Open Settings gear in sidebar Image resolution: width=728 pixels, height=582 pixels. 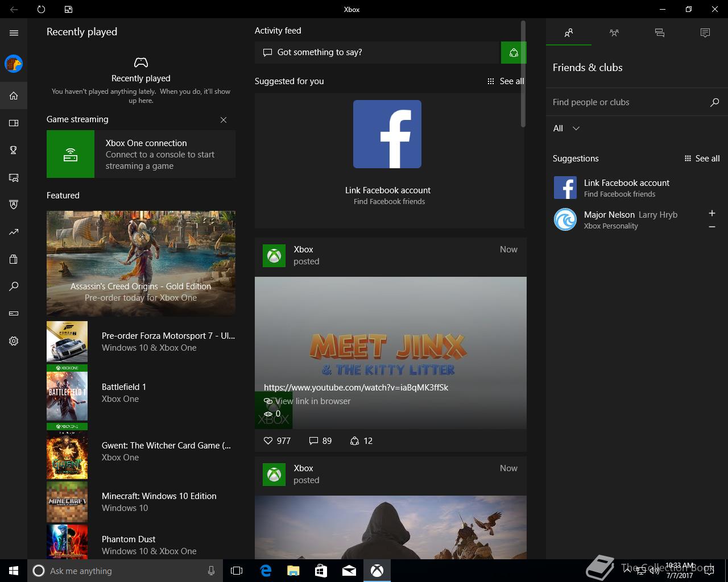14,341
